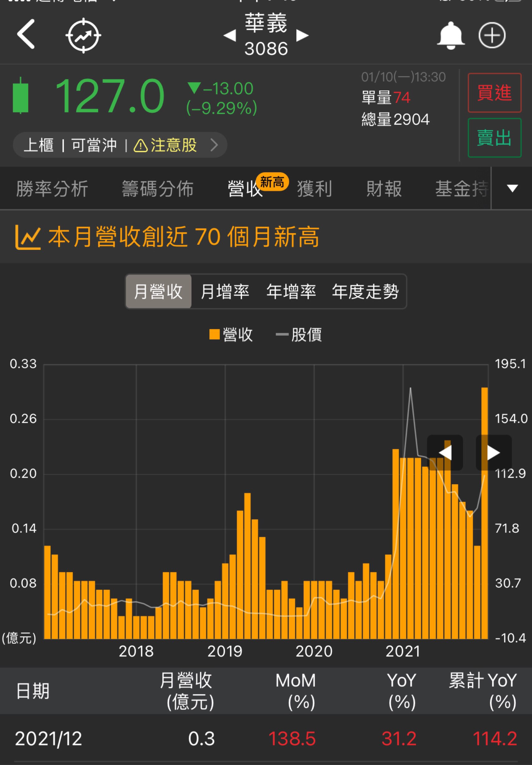
Task: Go to next stock with right triangle
Action: coord(302,35)
